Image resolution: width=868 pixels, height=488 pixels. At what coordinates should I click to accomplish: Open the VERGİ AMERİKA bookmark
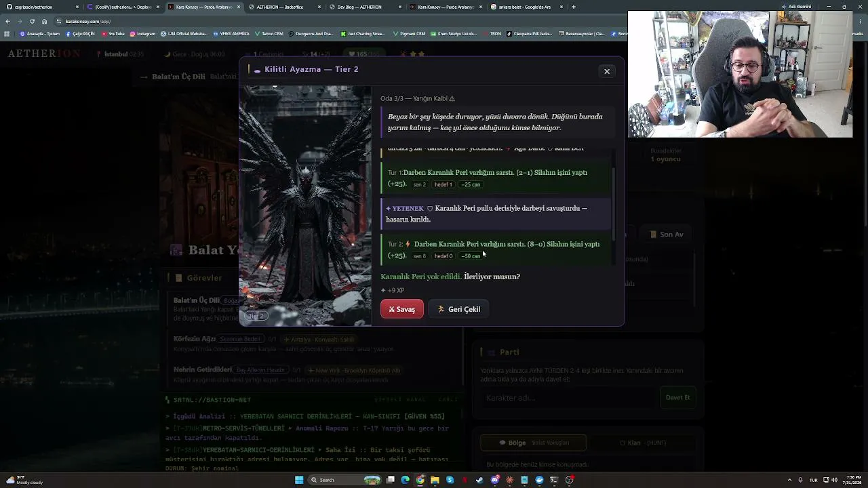(231, 33)
